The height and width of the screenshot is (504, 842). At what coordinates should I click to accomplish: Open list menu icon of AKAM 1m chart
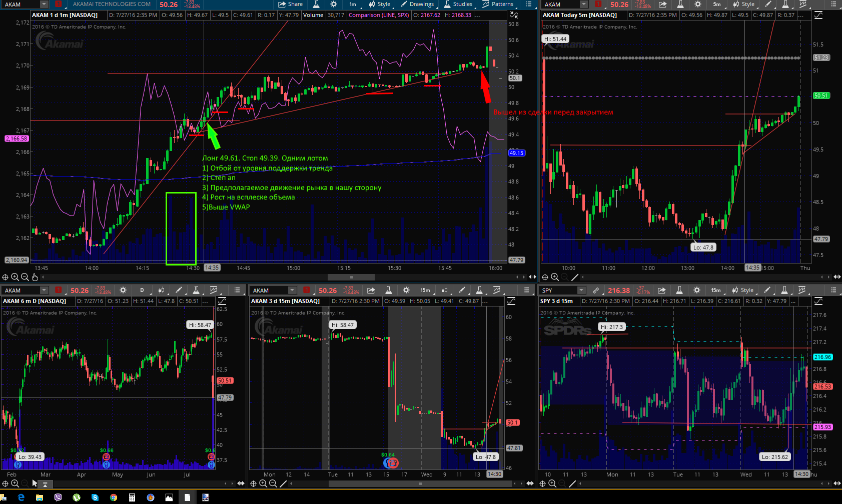pyautogui.click(x=529, y=4)
